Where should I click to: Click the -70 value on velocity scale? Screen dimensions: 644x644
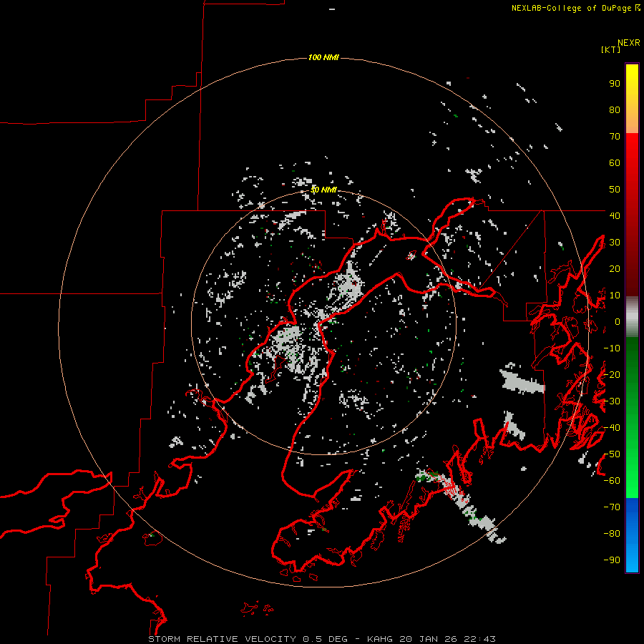(x=612, y=507)
